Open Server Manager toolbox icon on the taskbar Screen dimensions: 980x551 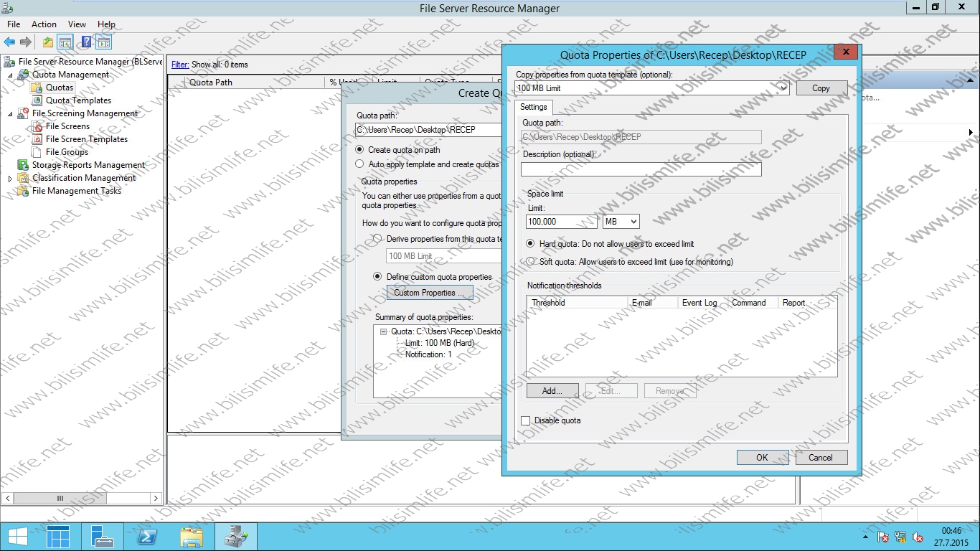coord(103,537)
